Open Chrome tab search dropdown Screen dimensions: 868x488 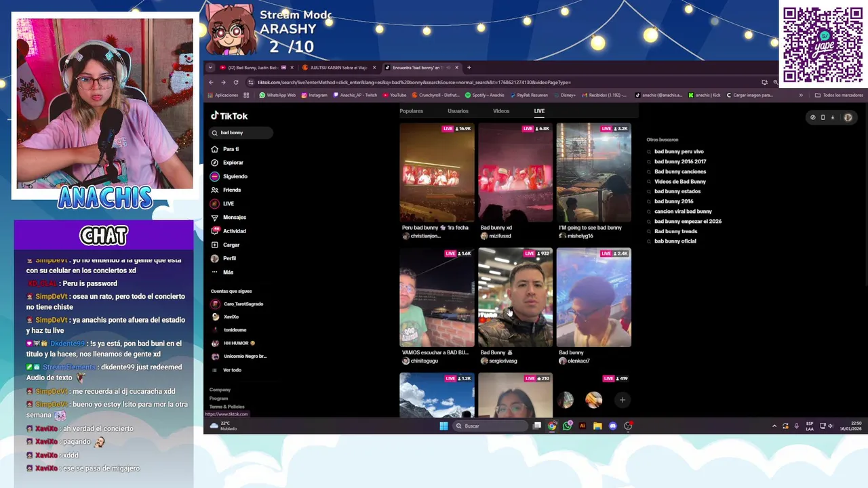pyautogui.click(x=210, y=68)
